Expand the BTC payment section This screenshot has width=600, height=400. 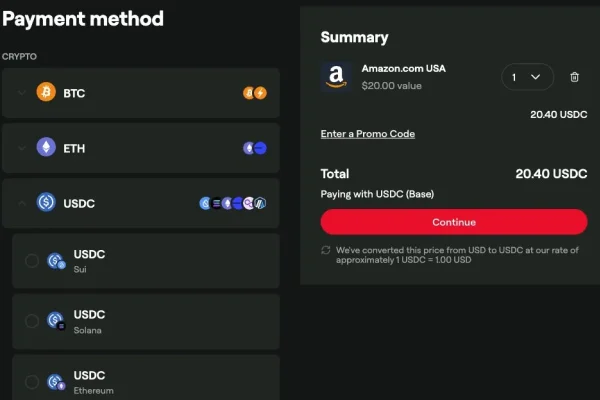[22, 93]
